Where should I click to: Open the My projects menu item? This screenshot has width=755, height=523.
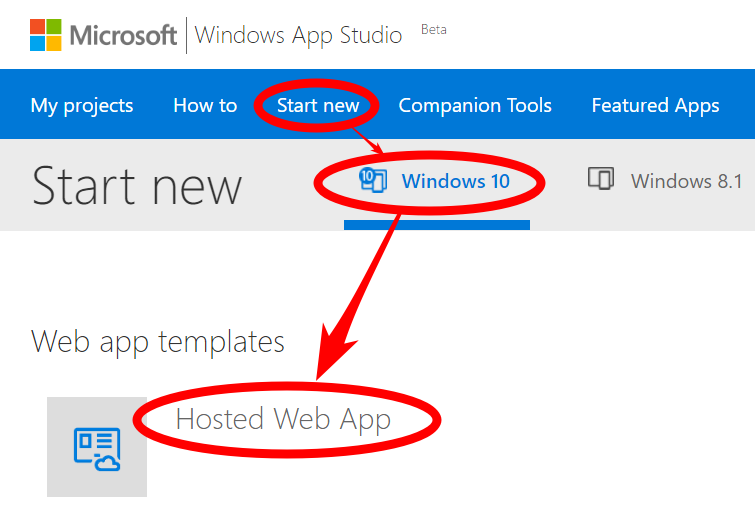coord(82,105)
